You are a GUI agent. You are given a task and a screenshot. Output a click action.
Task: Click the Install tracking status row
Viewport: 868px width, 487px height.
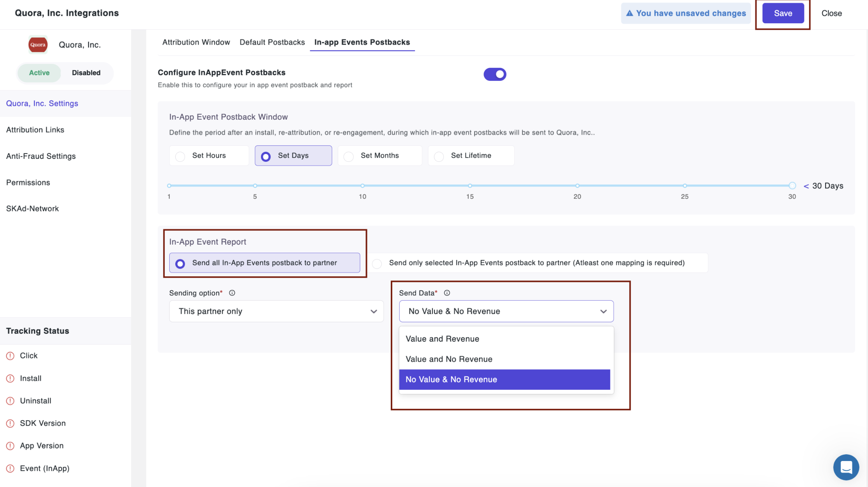point(65,378)
